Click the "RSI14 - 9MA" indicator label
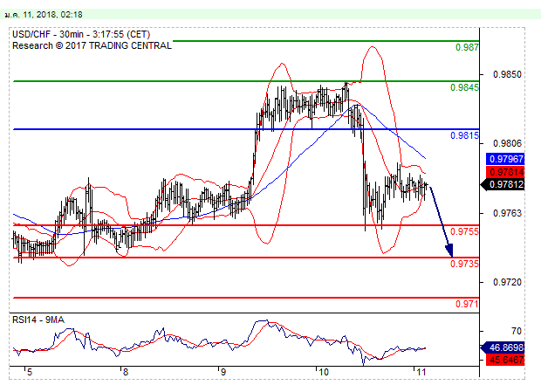 tap(38, 320)
